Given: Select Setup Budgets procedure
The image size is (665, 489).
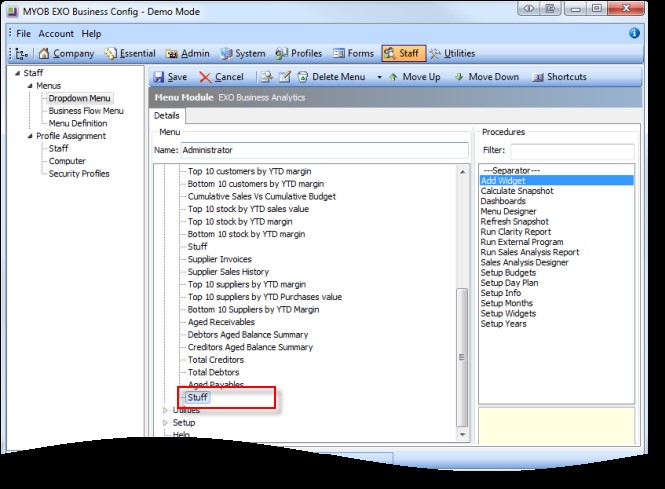Looking at the screenshot, I should tap(508, 273).
